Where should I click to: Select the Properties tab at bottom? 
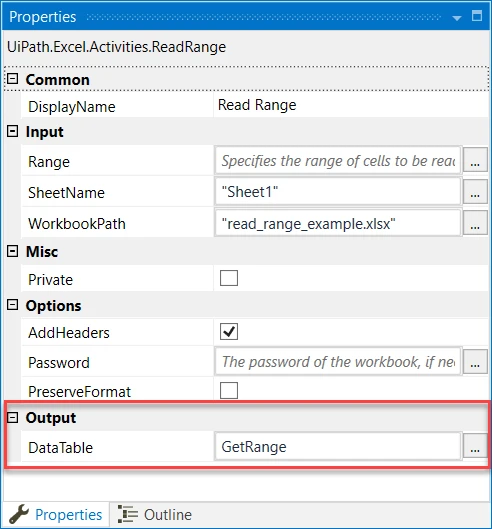(56, 515)
